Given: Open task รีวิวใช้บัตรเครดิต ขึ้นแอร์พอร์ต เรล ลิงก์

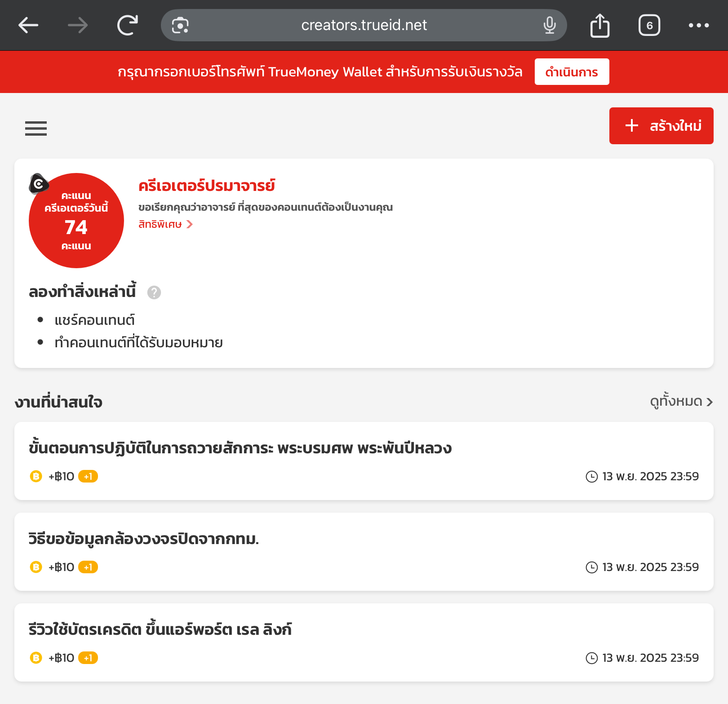Looking at the screenshot, I should click(364, 642).
